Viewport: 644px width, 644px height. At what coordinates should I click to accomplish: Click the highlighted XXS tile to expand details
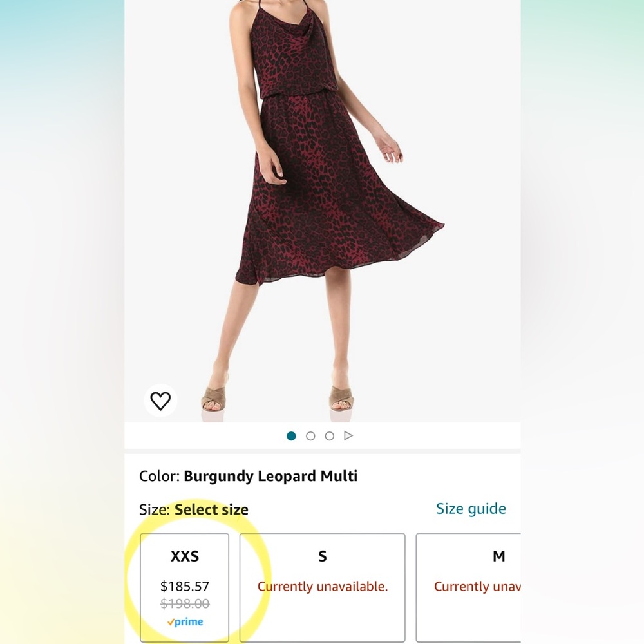(185, 586)
